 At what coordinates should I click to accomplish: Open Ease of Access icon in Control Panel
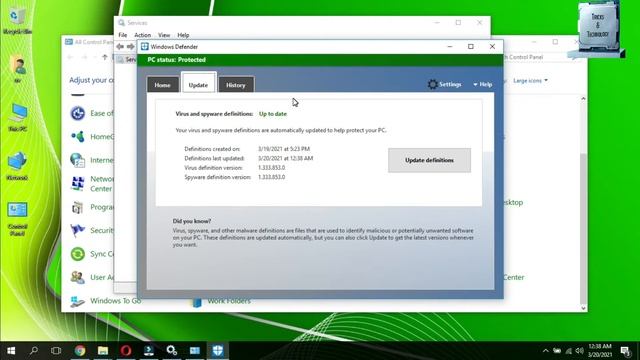click(x=78, y=113)
